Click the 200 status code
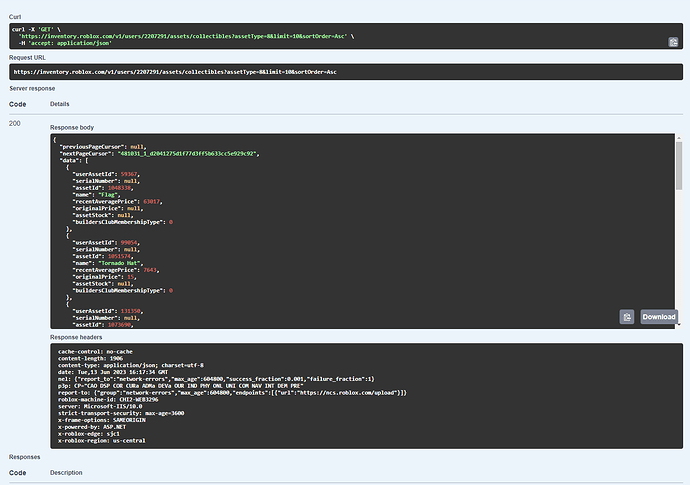 [x=15, y=123]
